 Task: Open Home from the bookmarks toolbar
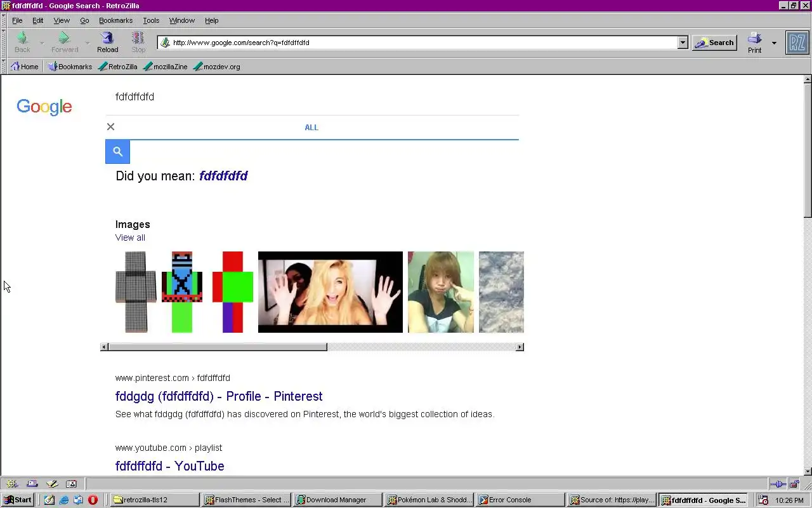(24, 66)
